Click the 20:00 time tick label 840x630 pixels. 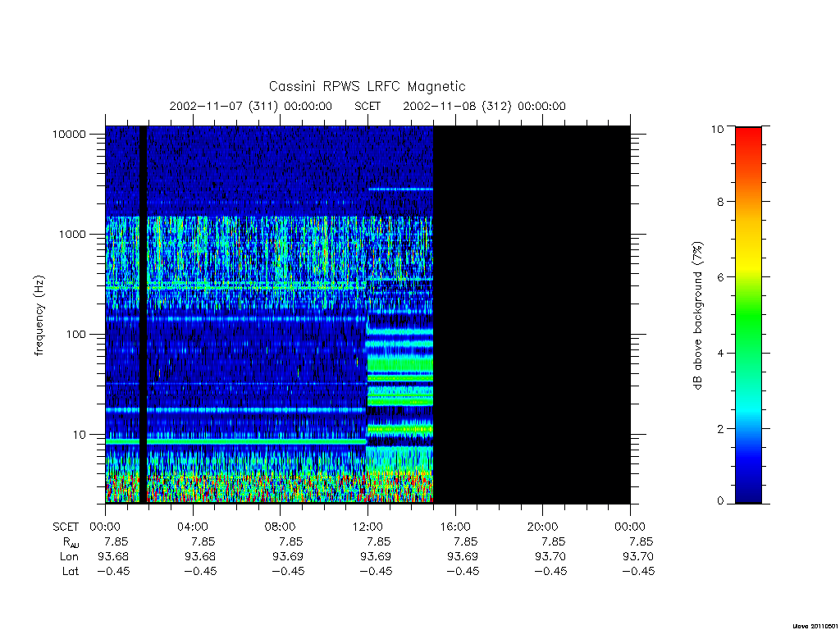click(543, 527)
